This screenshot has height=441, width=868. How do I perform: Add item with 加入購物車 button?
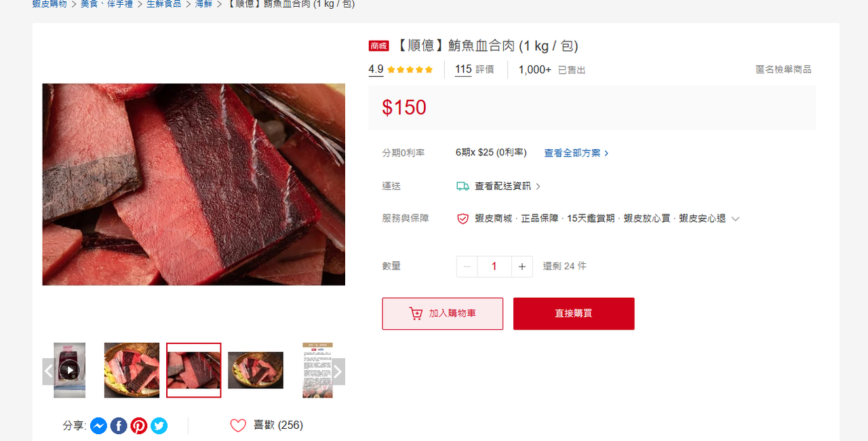[443, 313]
